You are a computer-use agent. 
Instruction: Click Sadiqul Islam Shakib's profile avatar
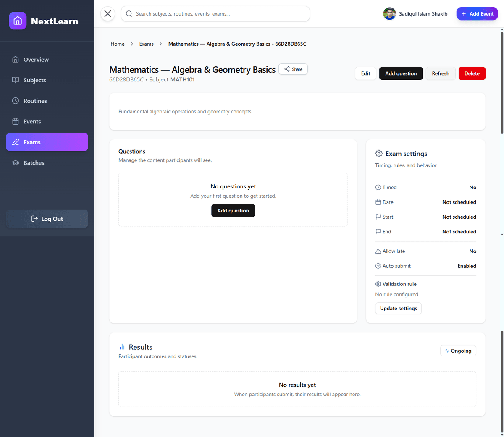click(x=389, y=13)
